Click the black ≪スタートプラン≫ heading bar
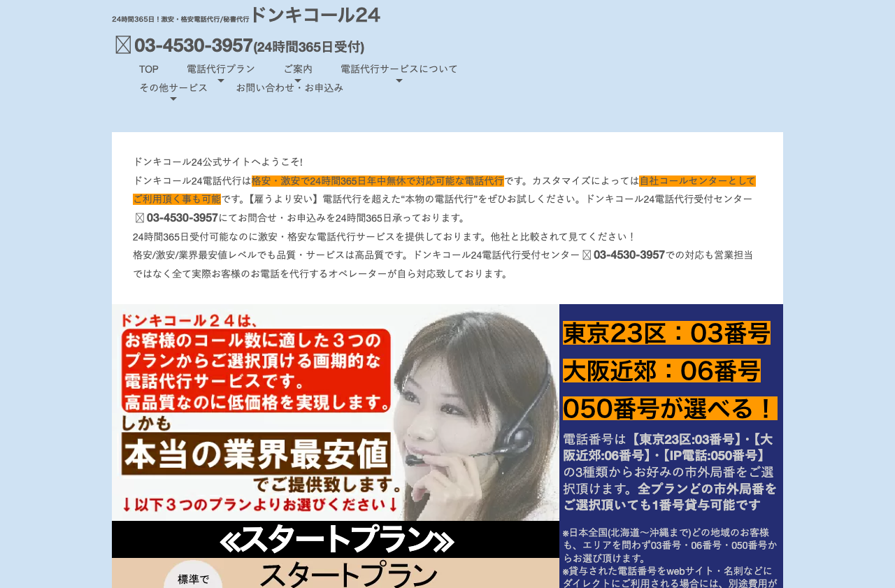The width and height of the screenshot is (895, 588). pos(336,539)
